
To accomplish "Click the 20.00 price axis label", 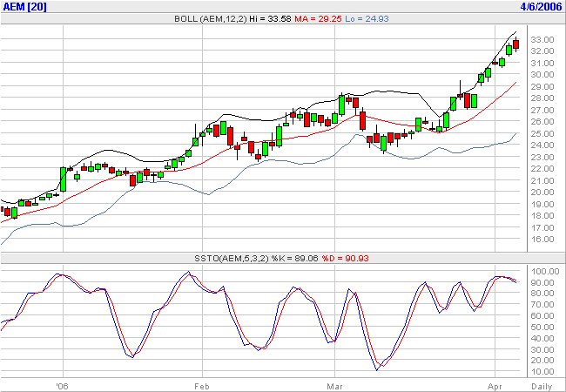I will point(542,193).
